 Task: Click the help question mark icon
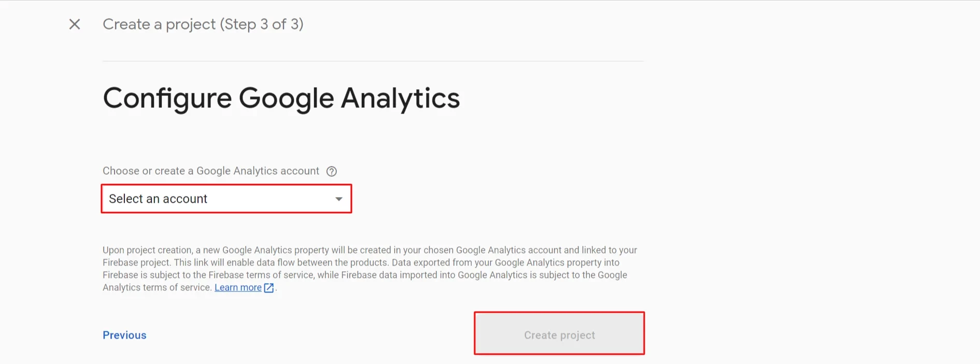click(x=332, y=171)
